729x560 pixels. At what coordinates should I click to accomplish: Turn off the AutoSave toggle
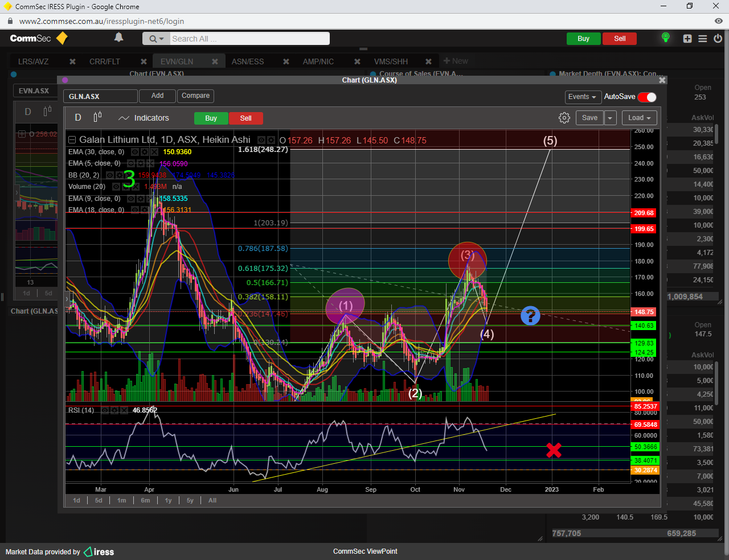coord(647,97)
